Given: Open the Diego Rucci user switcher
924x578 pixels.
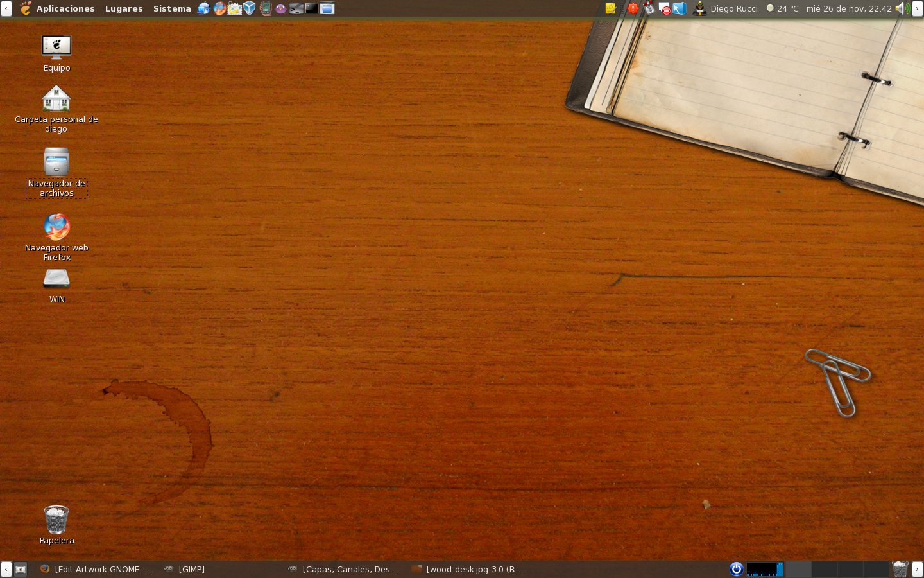Looking at the screenshot, I should tap(725, 8).
